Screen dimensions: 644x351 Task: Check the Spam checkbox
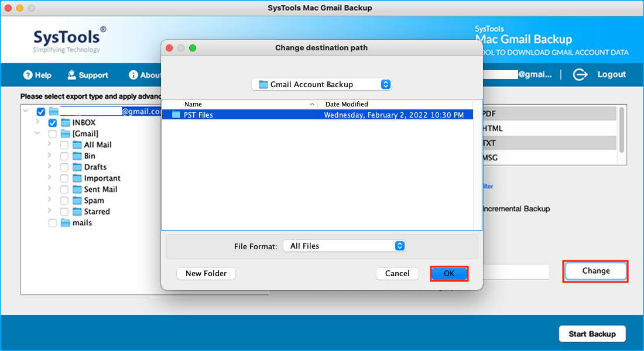click(64, 200)
